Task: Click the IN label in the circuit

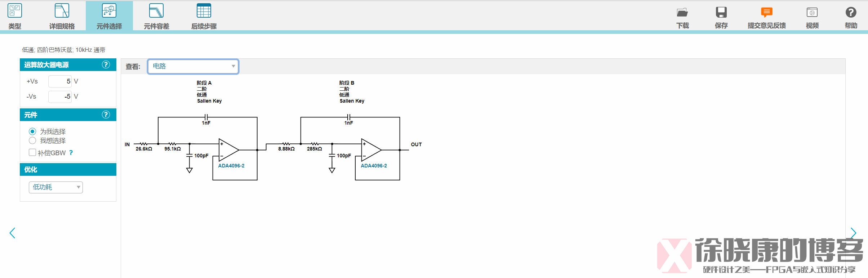Action: pyautogui.click(x=127, y=144)
